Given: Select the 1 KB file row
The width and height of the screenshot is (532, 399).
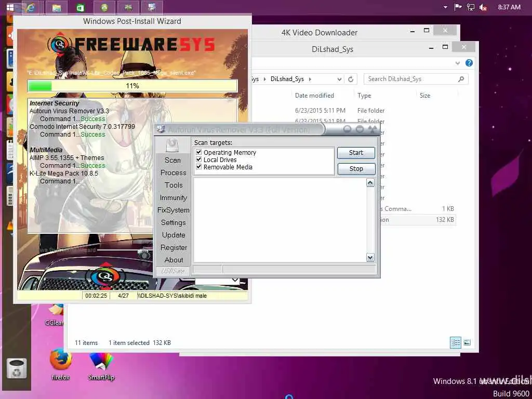Looking at the screenshot, I should coord(418,209).
